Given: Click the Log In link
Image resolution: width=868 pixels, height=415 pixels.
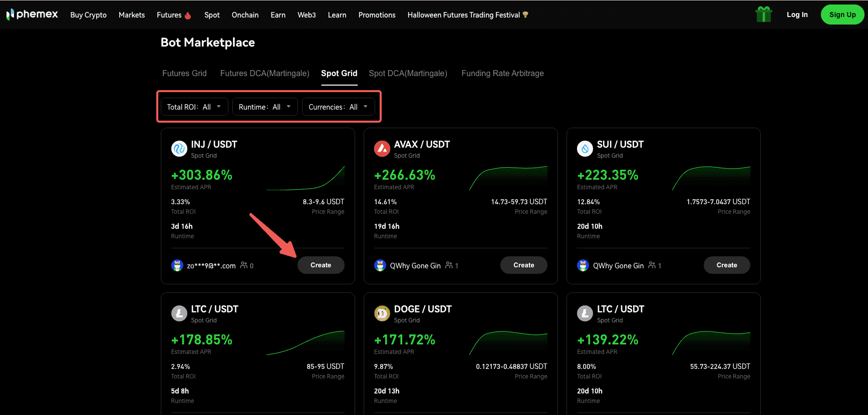Looking at the screenshot, I should 797,15.
